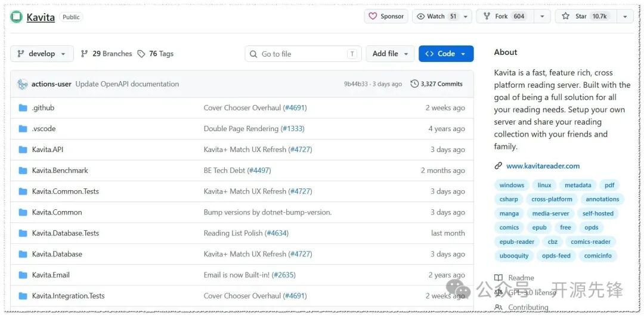Click the actions-user avatar icon

22,84
